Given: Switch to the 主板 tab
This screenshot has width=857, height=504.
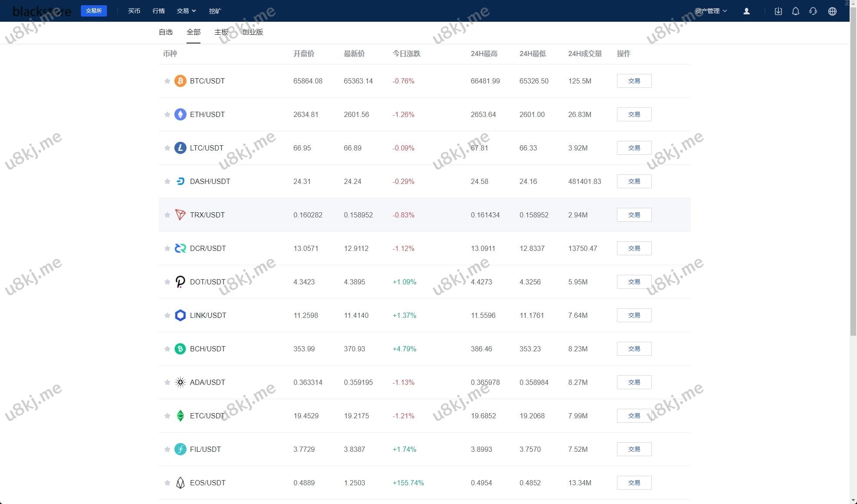Looking at the screenshot, I should (x=221, y=32).
